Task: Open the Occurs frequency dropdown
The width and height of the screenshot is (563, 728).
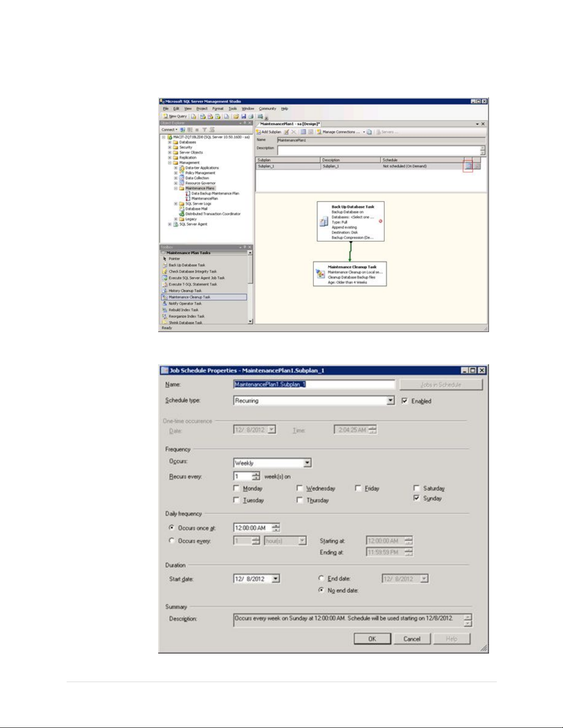Action: pyautogui.click(x=307, y=463)
